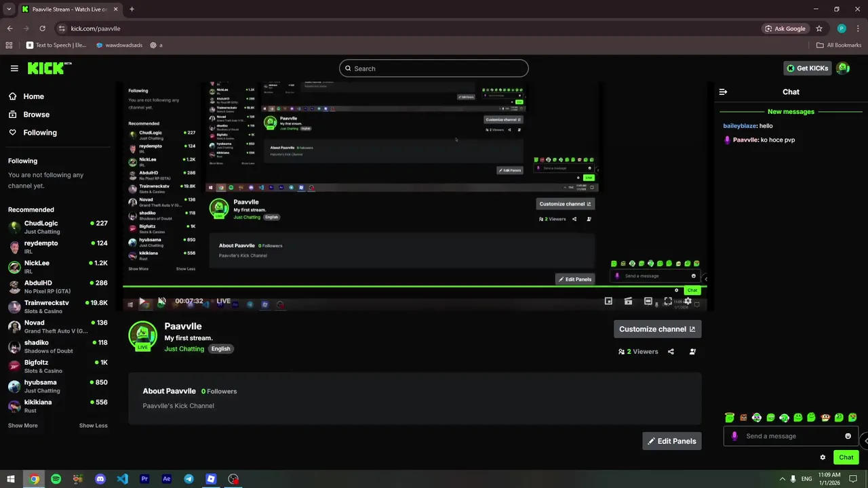
Task: Enter fullscreen player mode
Action: [668, 301]
